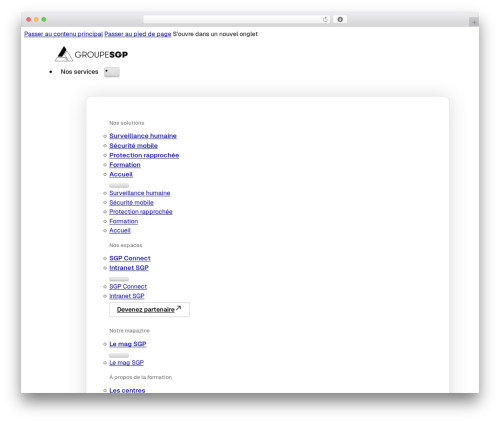Open the bold Intranet SGP link
The height and width of the screenshot is (423, 500).
pyautogui.click(x=129, y=268)
